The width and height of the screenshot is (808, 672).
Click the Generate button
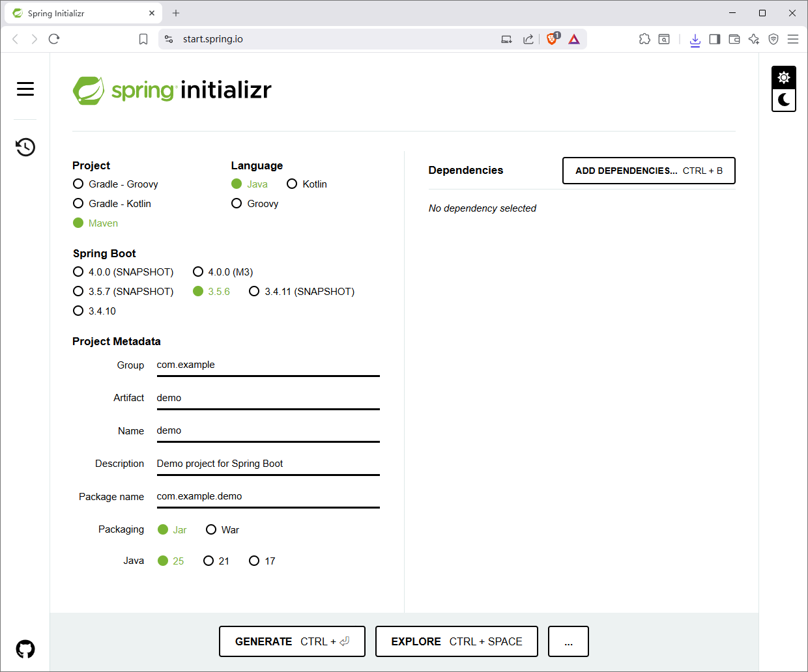(x=292, y=641)
